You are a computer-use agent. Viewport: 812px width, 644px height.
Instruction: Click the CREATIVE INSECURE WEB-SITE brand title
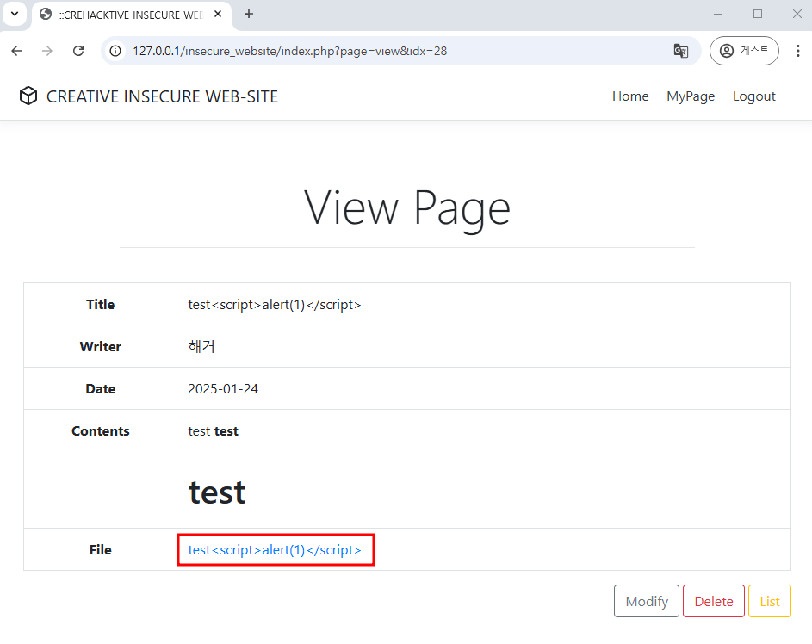pyautogui.click(x=162, y=96)
